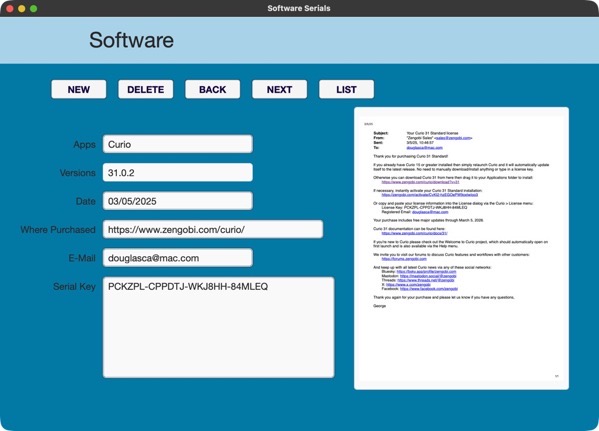Open the LIST view
The image size is (599, 431).
pos(346,89)
